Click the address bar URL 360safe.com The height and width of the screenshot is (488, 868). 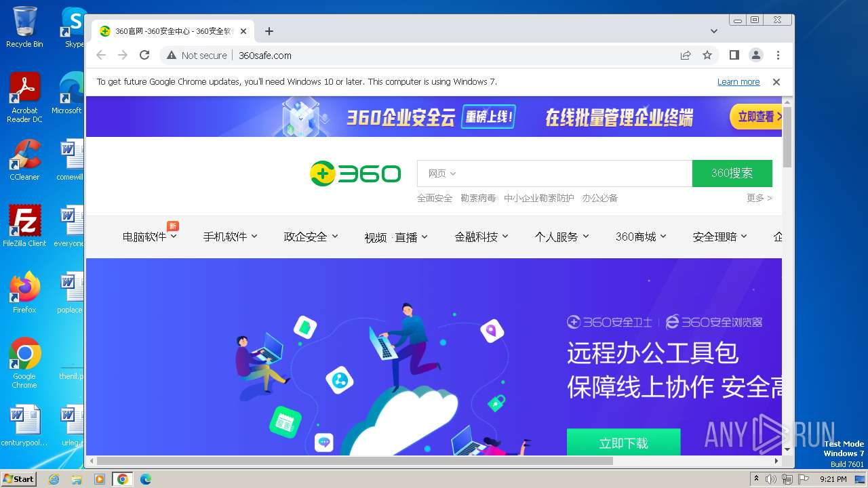click(x=265, y=56)
